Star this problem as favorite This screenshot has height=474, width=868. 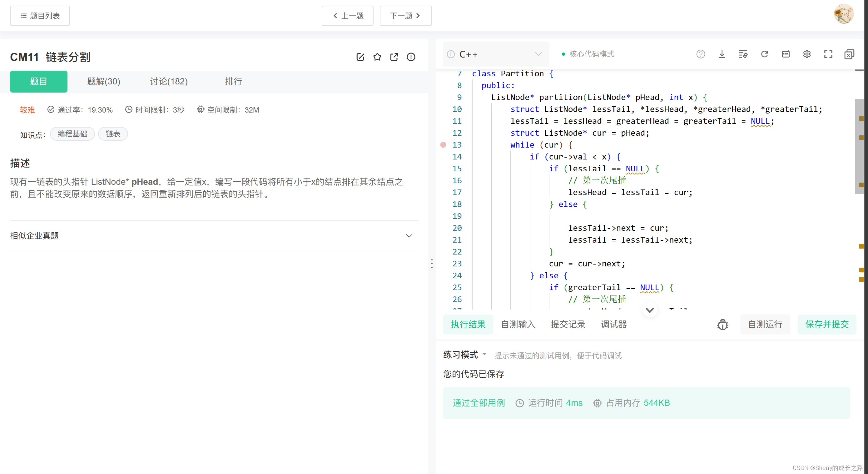tap(377, 57)
